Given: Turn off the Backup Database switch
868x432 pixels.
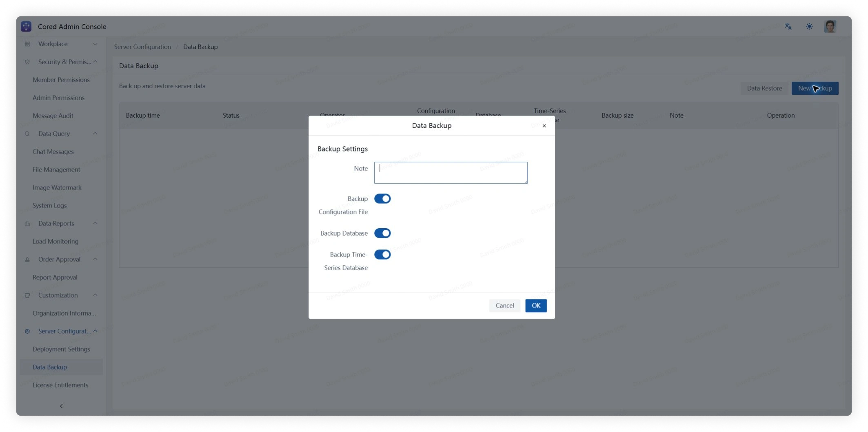Looking at the screenshot, I should click(x=382, y=233).
